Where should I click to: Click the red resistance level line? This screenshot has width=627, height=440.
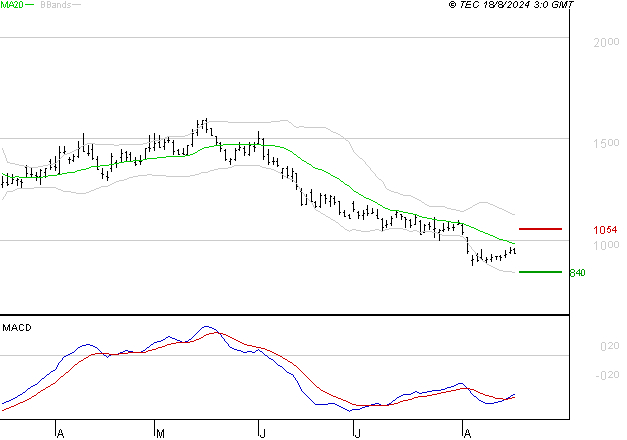(x=540, y=229)
